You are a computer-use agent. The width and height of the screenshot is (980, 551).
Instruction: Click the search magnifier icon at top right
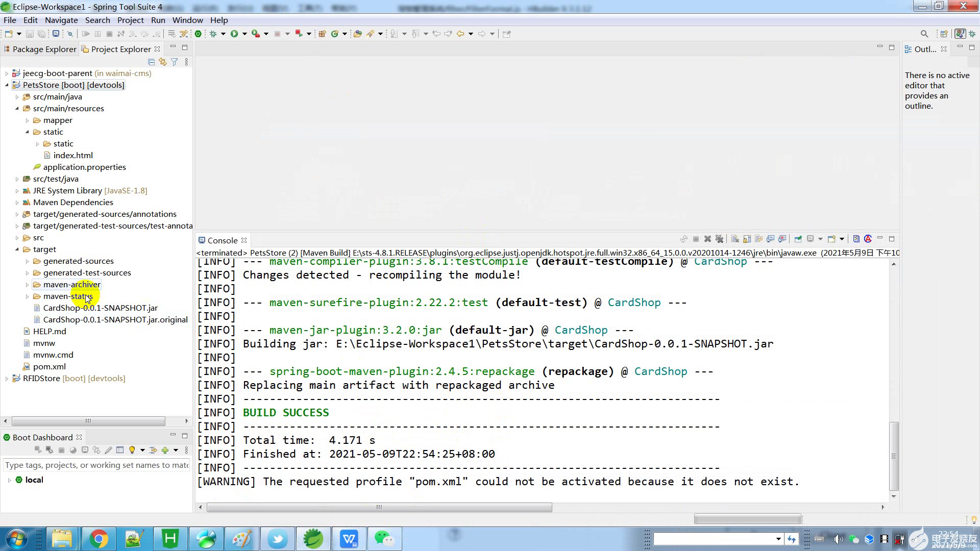924,34
